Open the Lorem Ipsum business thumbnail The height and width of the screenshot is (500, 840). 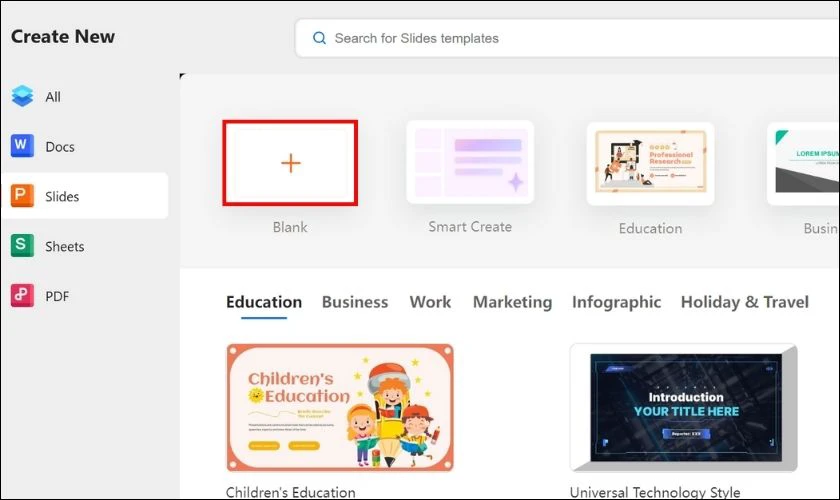[804, 163]
